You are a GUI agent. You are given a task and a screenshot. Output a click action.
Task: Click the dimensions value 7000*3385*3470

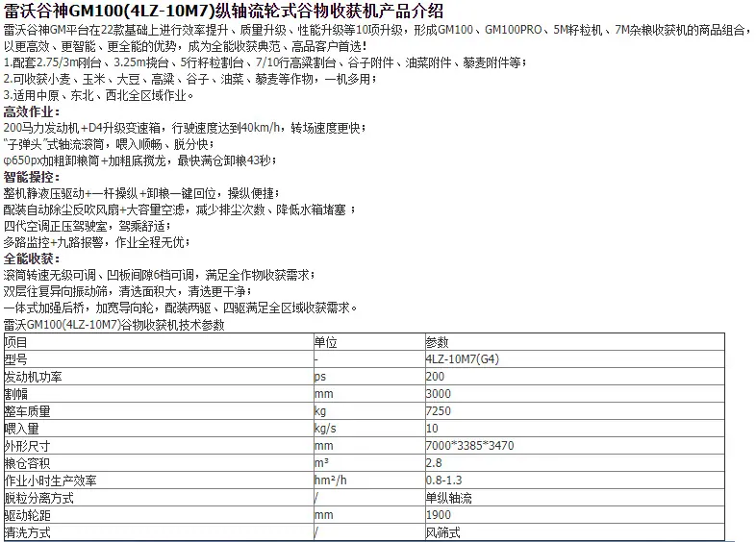(x=470, y=446)
